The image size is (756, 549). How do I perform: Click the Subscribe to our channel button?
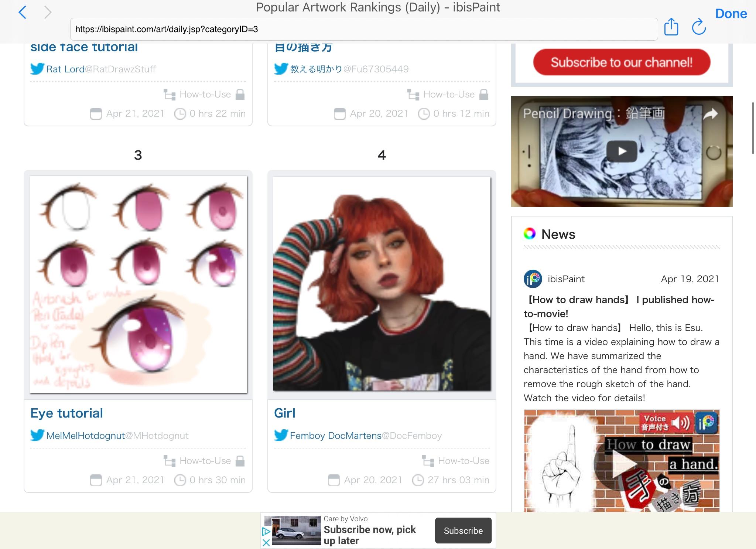[622, 62]
